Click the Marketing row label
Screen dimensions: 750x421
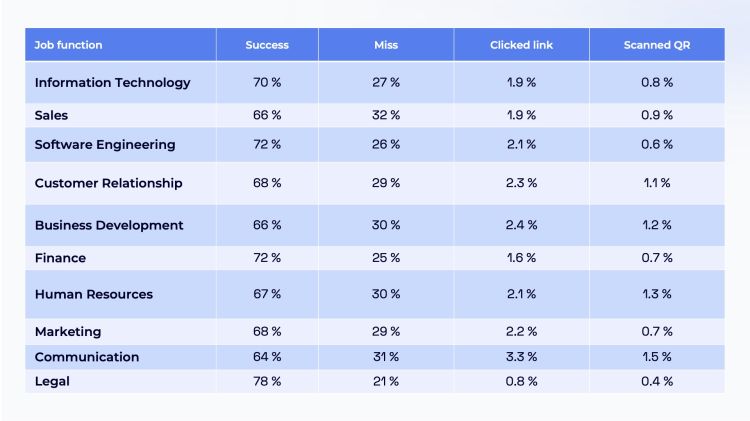(68, 332)
